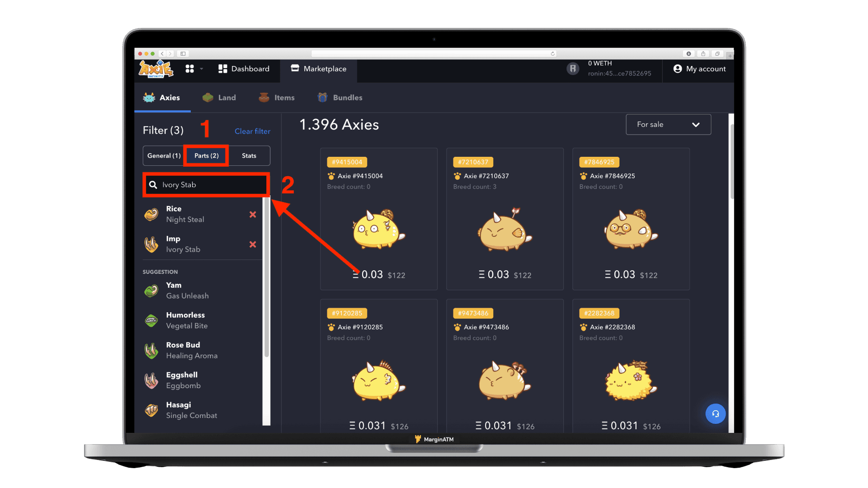Click the search magnifier icon
Screen dimensions: 868x488
tap(153, 185)
